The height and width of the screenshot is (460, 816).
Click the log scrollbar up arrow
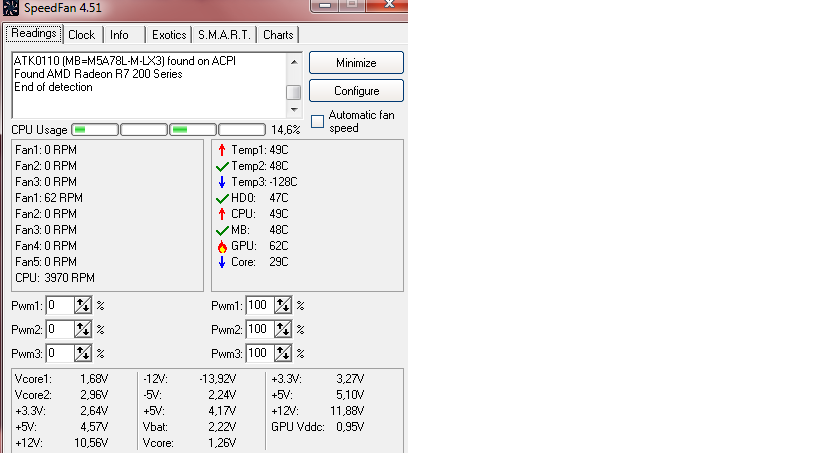pos(294,62)
